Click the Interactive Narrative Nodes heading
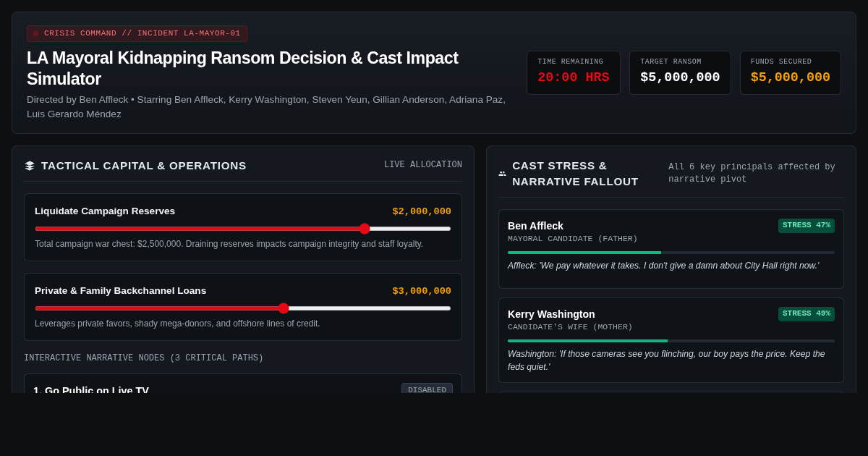This screenshot has height=456, width=868. coord(143,358)
